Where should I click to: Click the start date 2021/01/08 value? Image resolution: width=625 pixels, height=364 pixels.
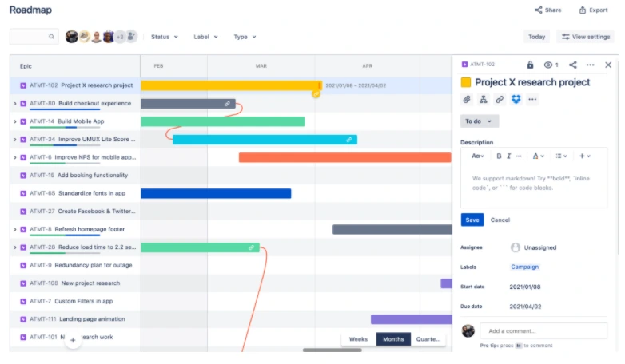click(525, 287)
